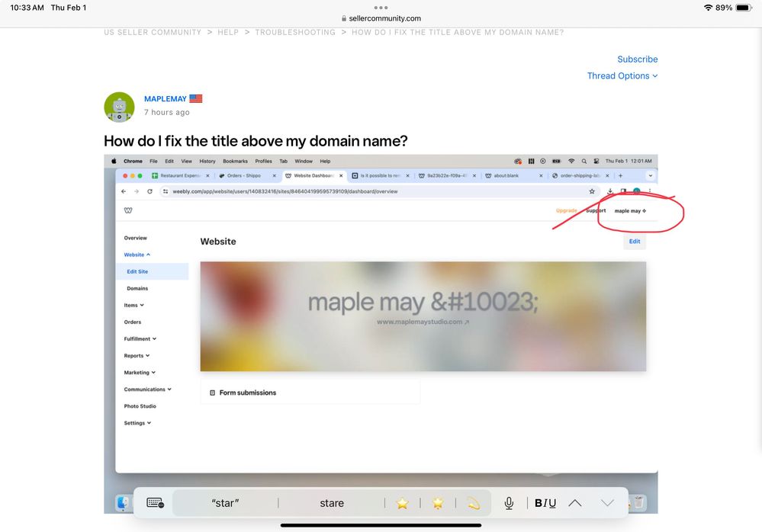The height and width of the screenshot is (532, 762).
Task: Expand Fulfillment in the embedded sidebar
Action: tap(140, 339)
